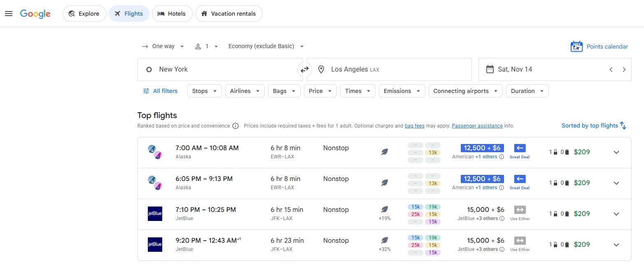This screenshot has width=644, height=267.
Task: Swap origin and destination
Action: 304,70
